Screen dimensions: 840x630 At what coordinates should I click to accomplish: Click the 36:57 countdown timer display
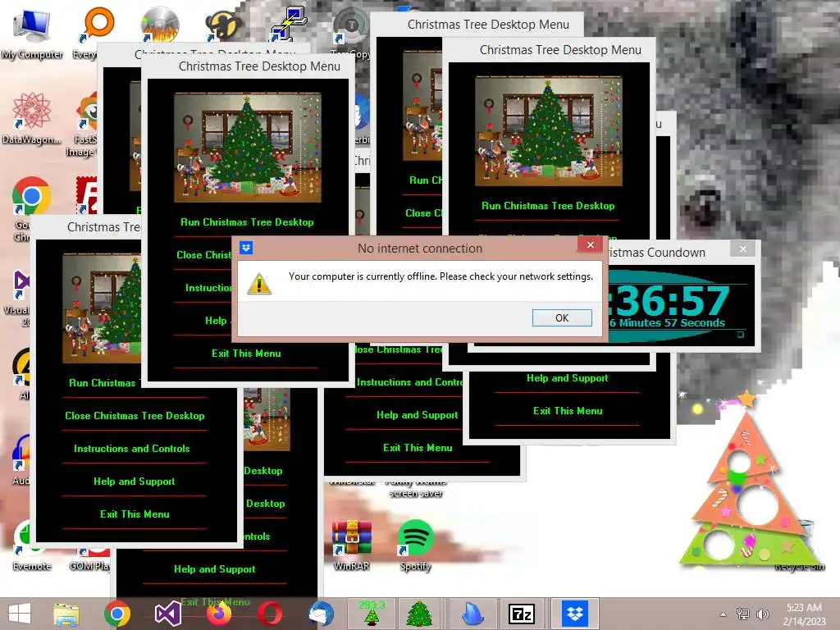pyautogui.click(x=671, y=301)
